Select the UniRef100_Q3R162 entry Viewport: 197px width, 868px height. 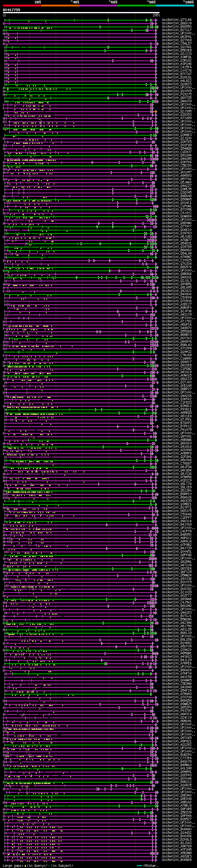pyautogui.click(x=176, y=61)
